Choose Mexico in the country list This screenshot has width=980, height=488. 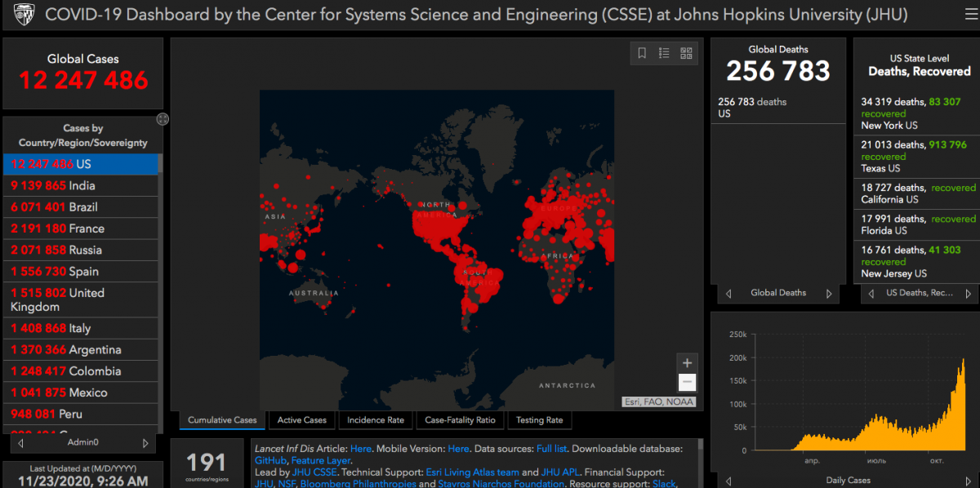(x=80, y=393)
